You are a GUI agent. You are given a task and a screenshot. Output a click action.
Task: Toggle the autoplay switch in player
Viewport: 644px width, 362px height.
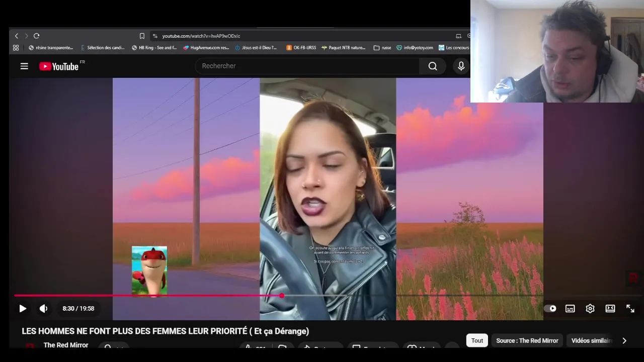click(550, 309)
